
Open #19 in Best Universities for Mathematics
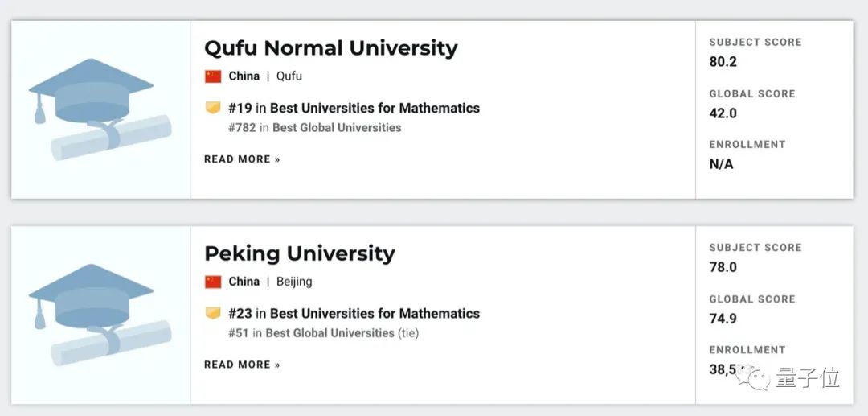tap(354, 108)
